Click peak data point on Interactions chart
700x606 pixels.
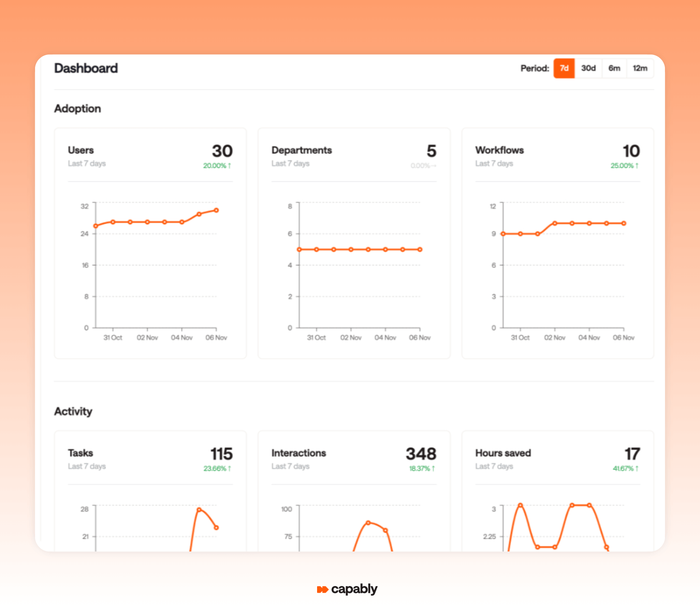click(368, 522)
